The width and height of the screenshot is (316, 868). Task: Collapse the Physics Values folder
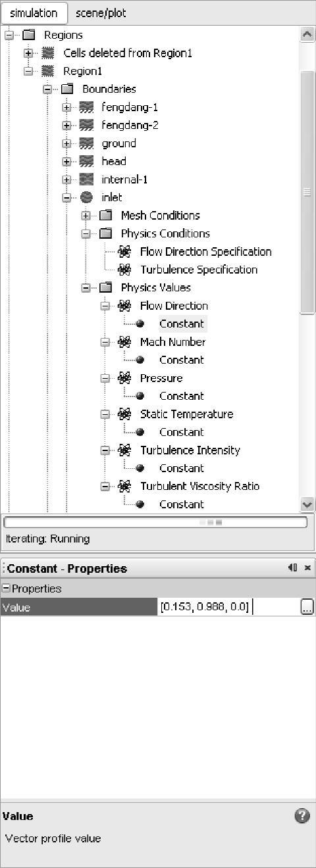(86, 287)
